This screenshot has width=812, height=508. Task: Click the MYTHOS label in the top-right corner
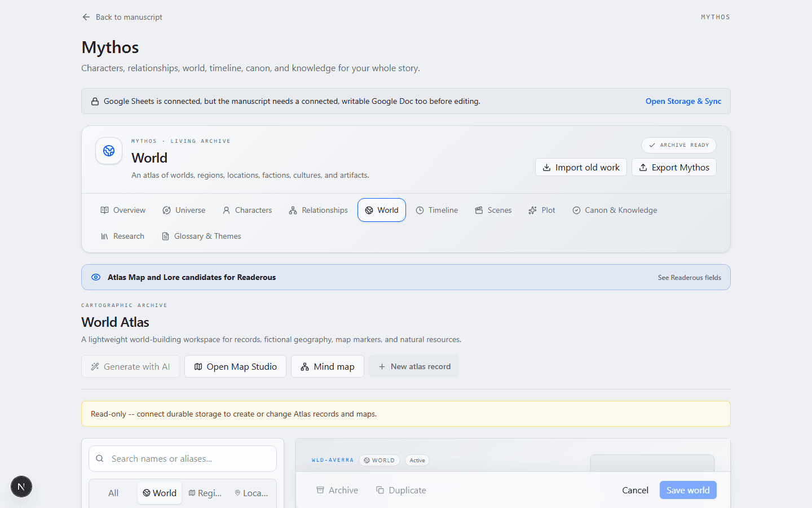(716, 17)
